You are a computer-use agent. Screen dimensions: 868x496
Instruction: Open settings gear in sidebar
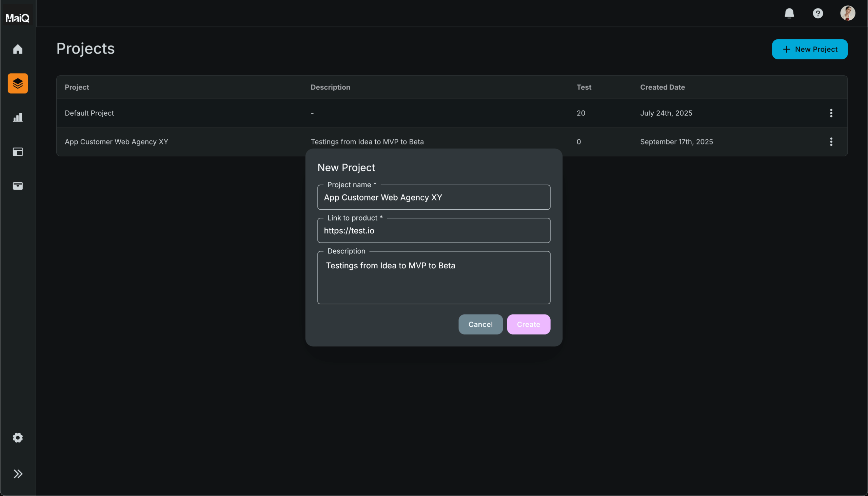point(18,437)
